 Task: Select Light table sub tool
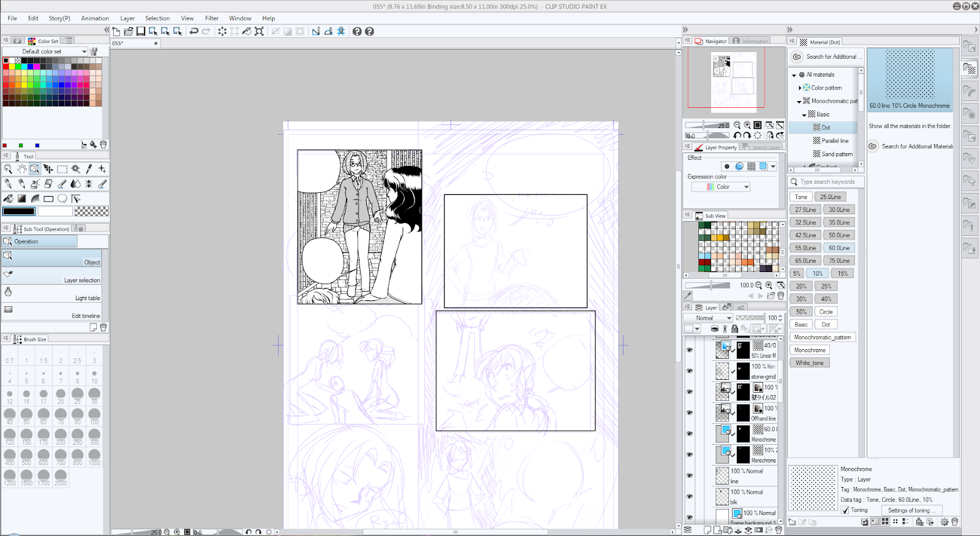tap(51, 293)
